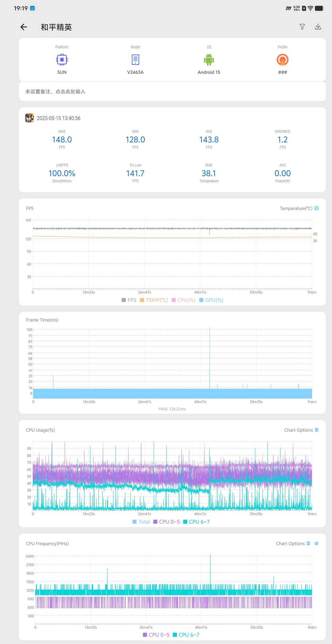332x644 pixels.
Task: Open CPU Frequency Chart Options
Action: (x=293, y=543)
